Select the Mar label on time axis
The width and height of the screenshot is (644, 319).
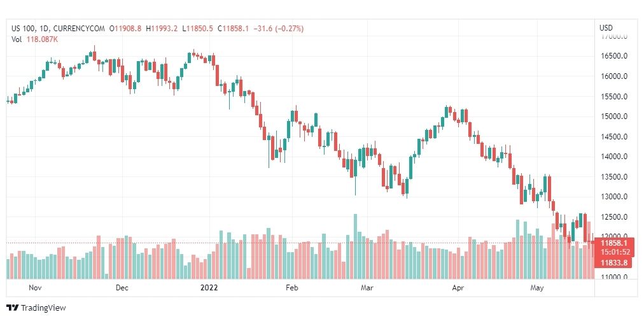click(367, 288)
